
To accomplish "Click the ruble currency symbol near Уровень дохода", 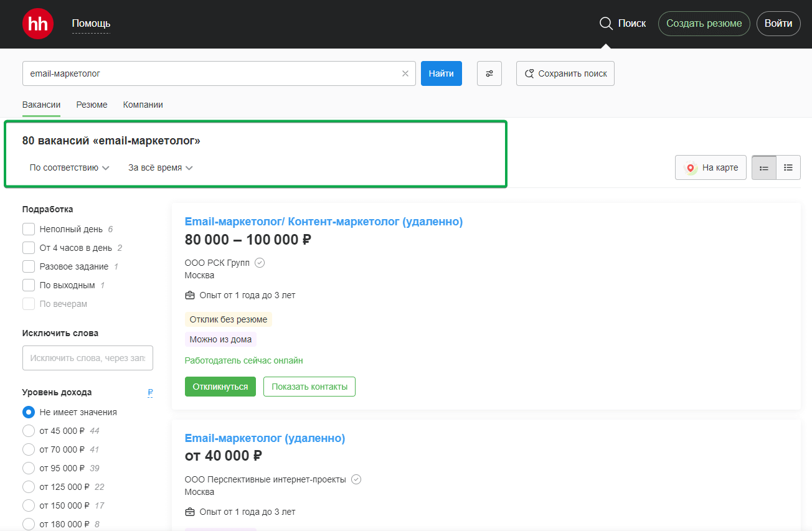I will click(150, 392).
